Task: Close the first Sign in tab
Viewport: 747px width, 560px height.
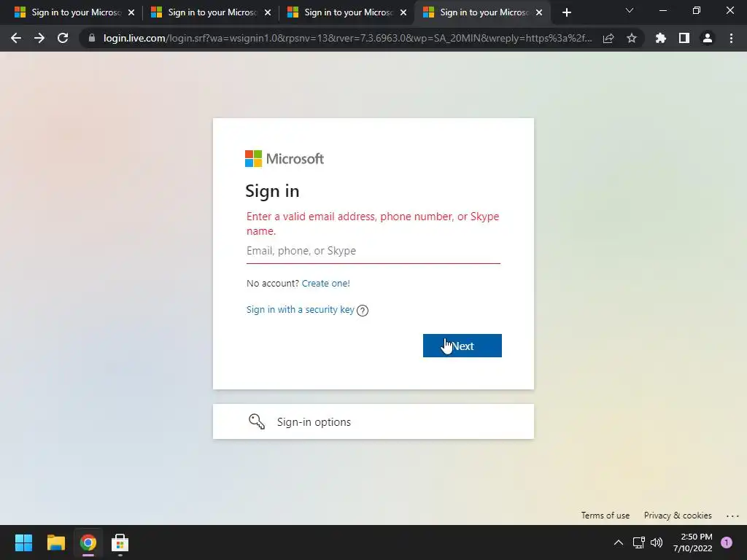Action: click(131, 12)
